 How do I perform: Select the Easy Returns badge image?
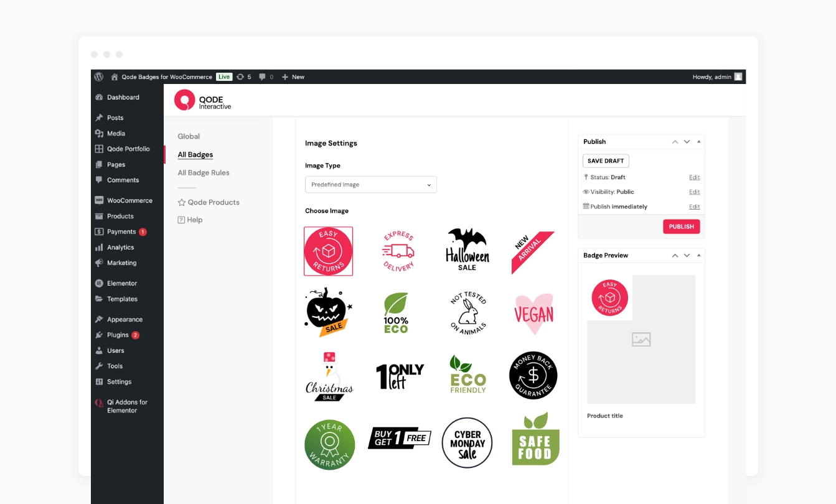(x=328, y=251)
